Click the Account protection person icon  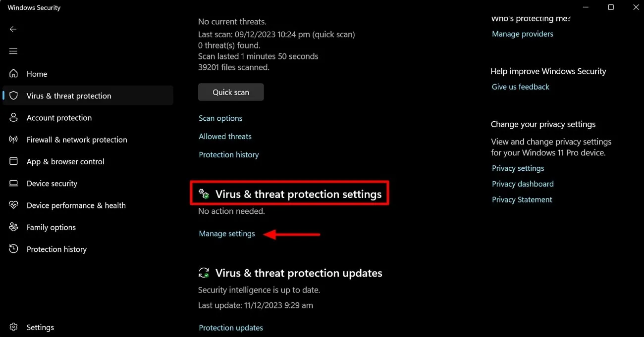(14, 118)
